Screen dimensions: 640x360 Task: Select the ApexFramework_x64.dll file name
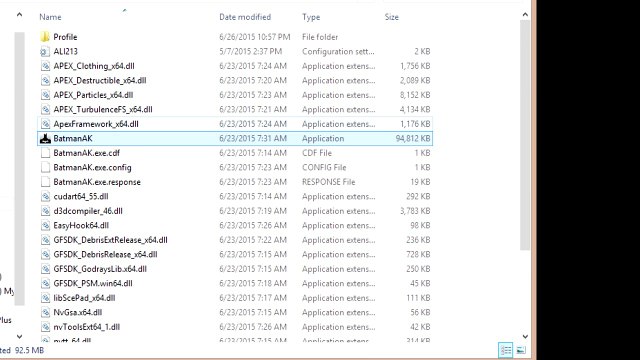click(x=96, y=124)
